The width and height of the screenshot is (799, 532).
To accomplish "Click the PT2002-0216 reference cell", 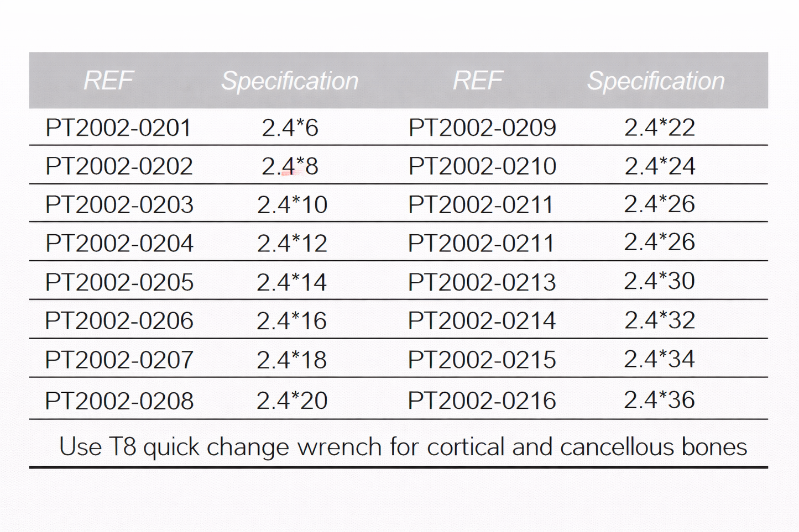I will click(482, 401).
